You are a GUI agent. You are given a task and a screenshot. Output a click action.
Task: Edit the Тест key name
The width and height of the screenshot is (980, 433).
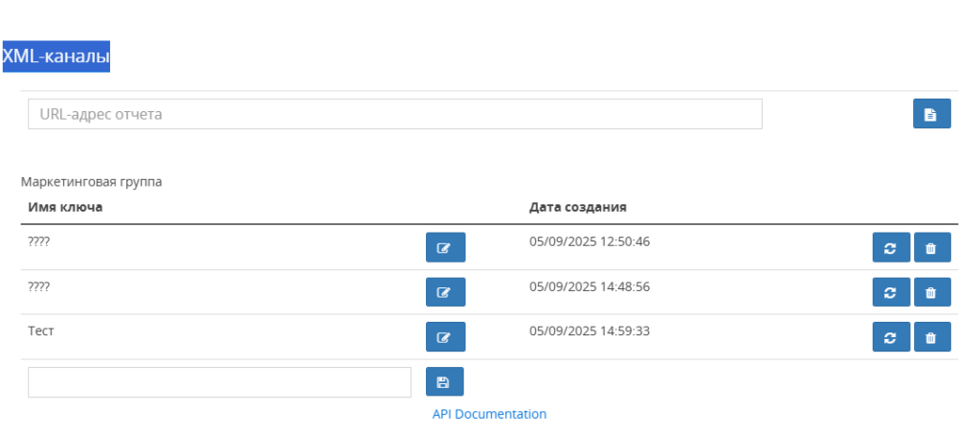pyautogui.click(x=446, y=336)
